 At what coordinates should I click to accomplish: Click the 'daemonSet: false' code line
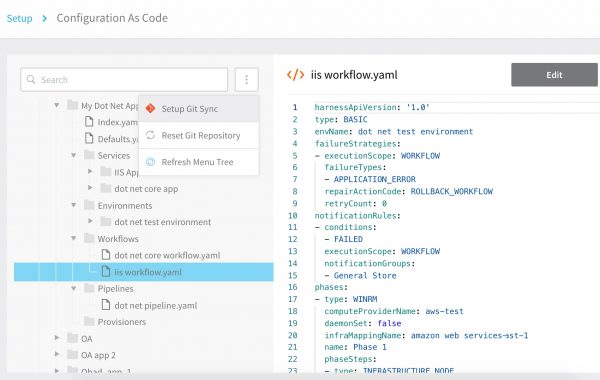[363, 323]
